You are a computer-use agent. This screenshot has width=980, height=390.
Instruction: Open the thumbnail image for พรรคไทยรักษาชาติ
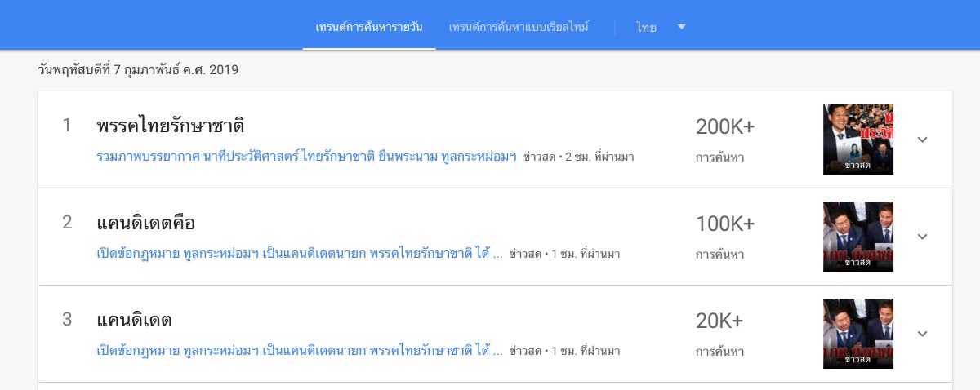[857, 140]
